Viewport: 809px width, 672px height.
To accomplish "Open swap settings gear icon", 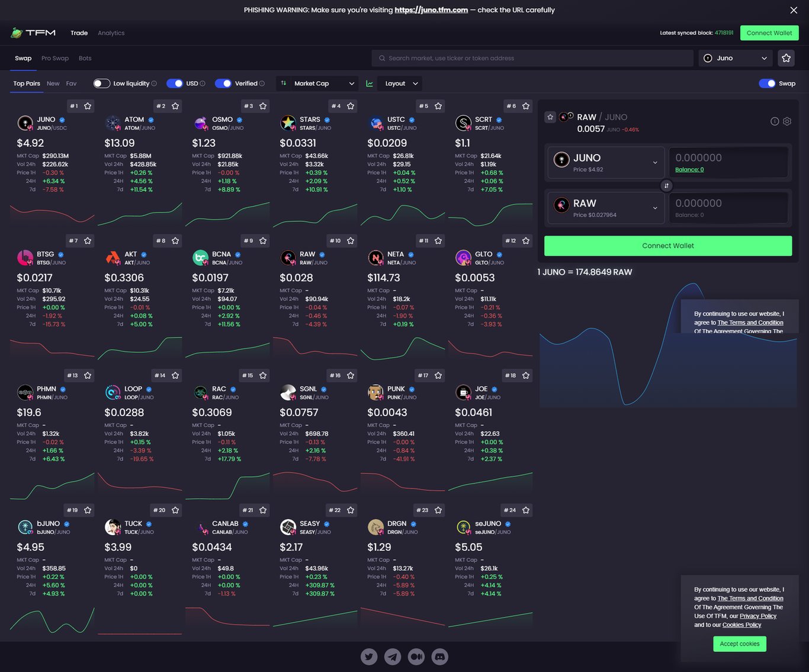I will (x=787, y=121).
